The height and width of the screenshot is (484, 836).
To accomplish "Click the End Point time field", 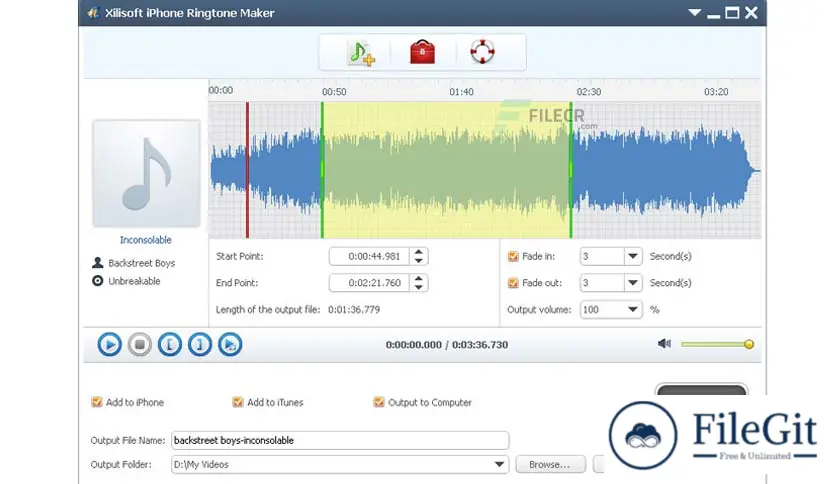I will click(369, 283).
